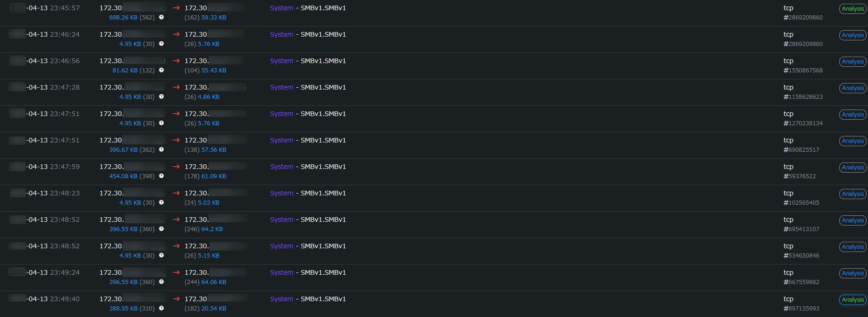Click Analysis in the 23:47:28 row
The height and width of the screenshot is (317, 868).
(x=853, y=88)
